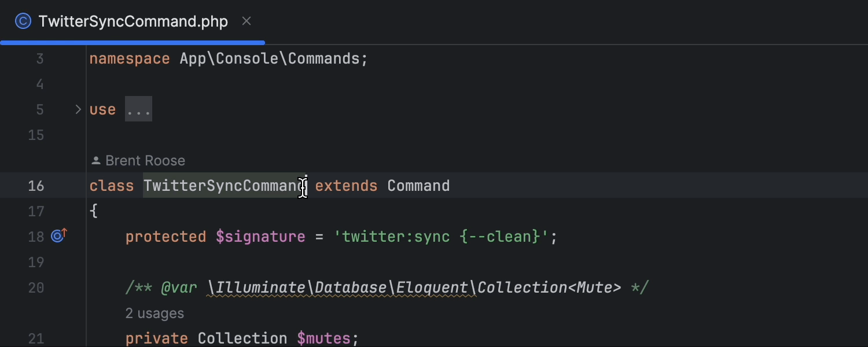This screenshot has width=868, height=347.
Task: Close the TwitterSyncCommand.php tab
Action: click(246, 21)
